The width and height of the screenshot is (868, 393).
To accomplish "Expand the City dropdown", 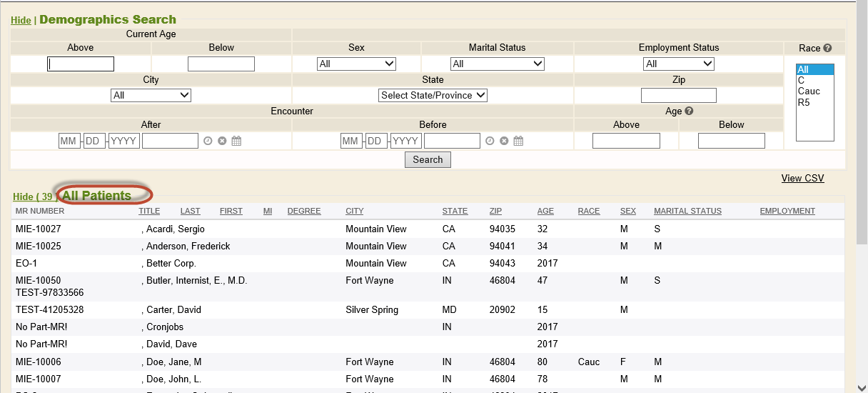I will [x=151, y=95].
